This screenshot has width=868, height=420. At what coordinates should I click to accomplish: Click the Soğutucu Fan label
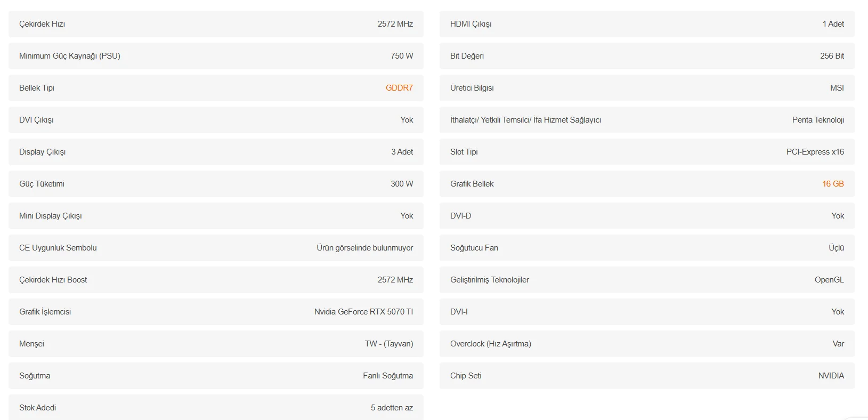[x=474, y=248]
